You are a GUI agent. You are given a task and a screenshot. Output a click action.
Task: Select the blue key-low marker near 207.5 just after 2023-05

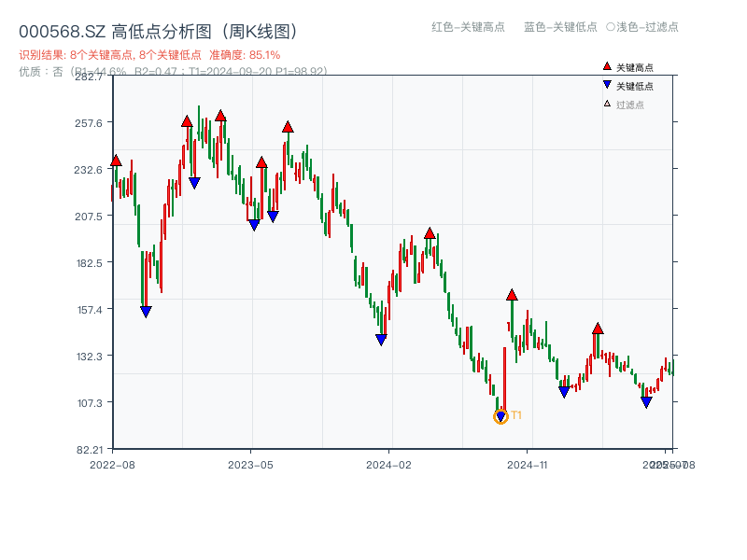point(273,217)
